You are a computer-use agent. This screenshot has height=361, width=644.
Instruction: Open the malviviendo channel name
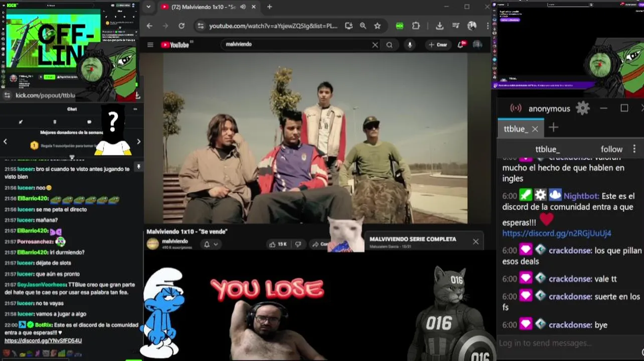[175, 241]
